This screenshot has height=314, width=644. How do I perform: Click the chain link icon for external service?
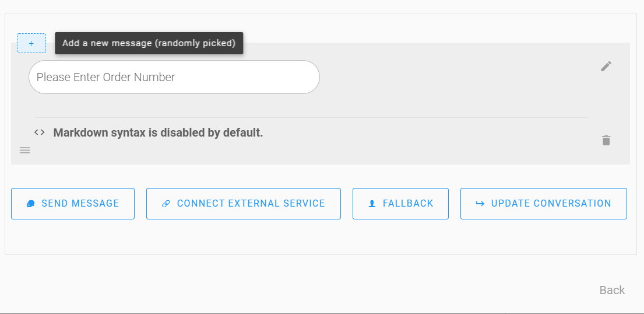tap(166, 204)
